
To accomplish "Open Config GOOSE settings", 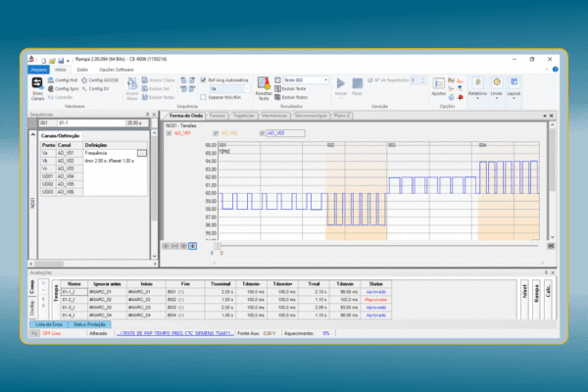I will point(100,80).
